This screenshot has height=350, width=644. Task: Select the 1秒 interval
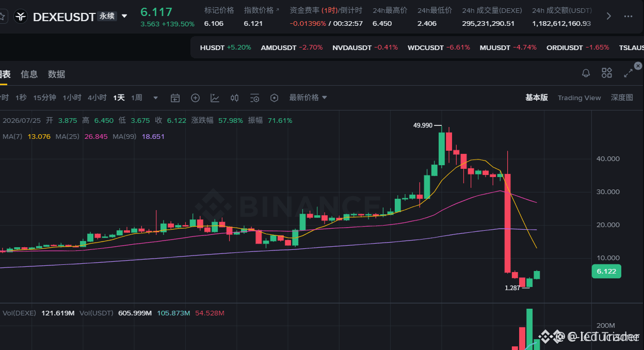21,98
